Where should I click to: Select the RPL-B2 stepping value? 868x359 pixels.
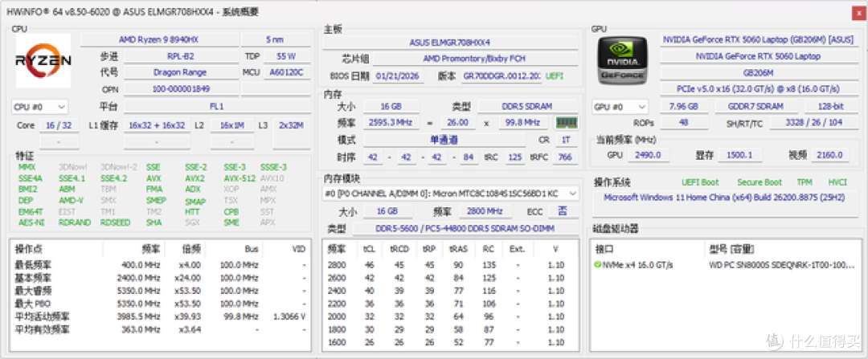(181, 56)
